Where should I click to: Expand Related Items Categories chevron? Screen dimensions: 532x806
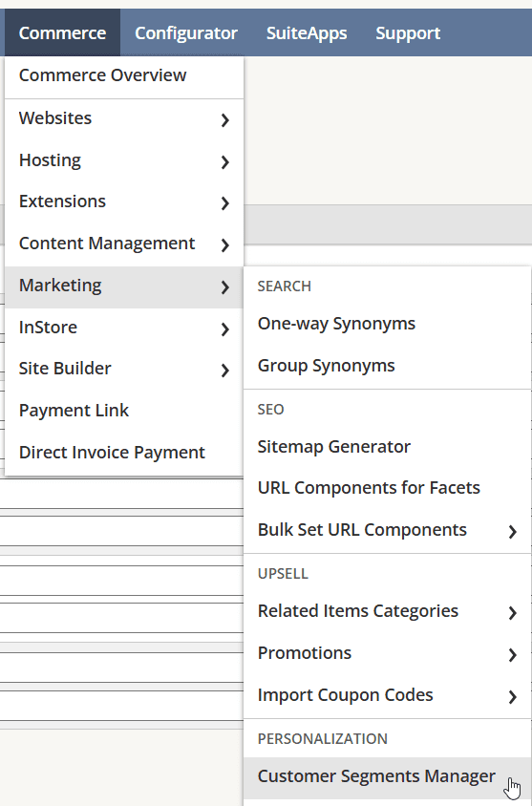click(x=512, y=613)
